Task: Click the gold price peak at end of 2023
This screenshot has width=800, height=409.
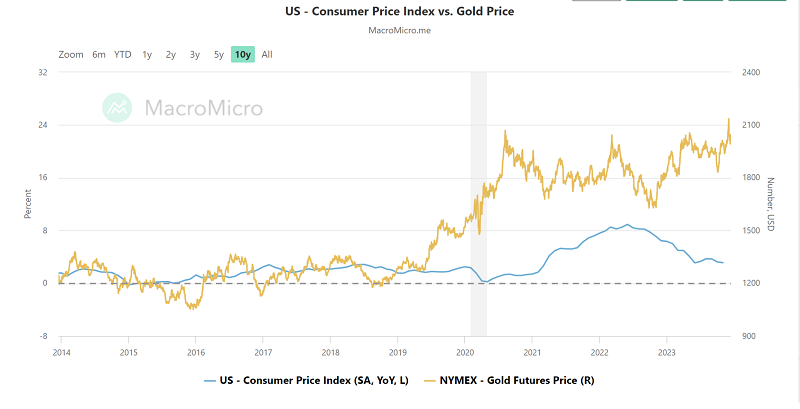Action: 728,120
